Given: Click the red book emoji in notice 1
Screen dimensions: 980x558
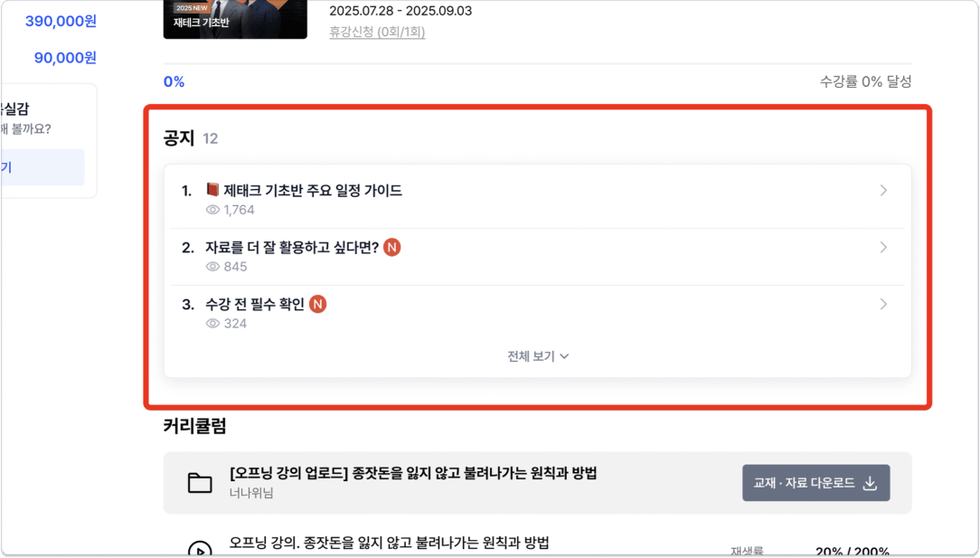Looking at the screenshot, I should coord(212,190).
